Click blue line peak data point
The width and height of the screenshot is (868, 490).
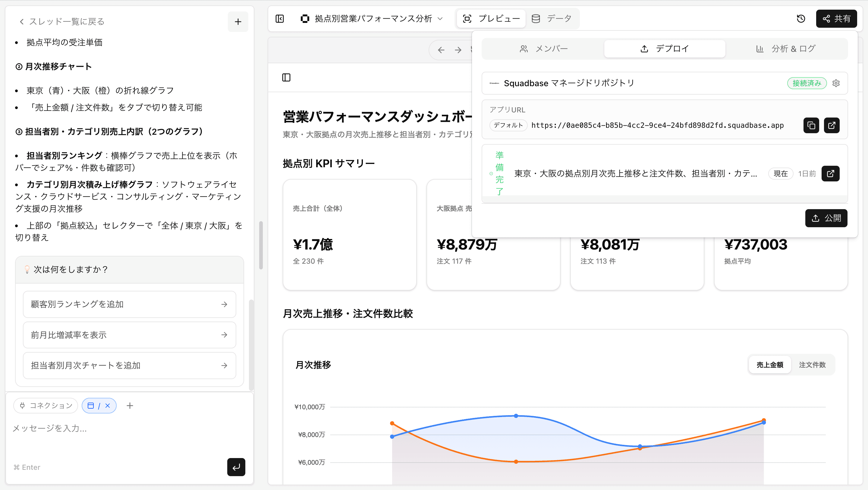tap(516, 416)
